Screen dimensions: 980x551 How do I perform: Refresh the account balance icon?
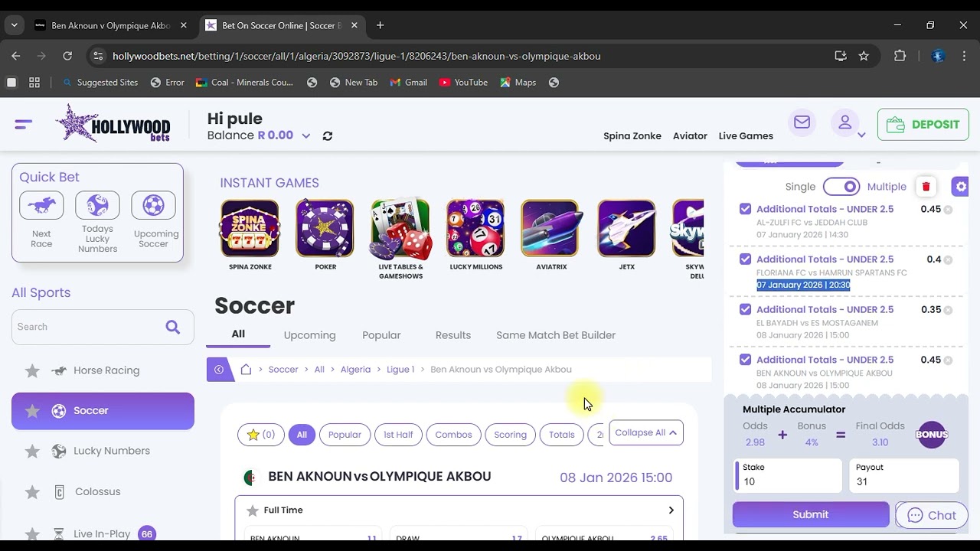point(328,135)
